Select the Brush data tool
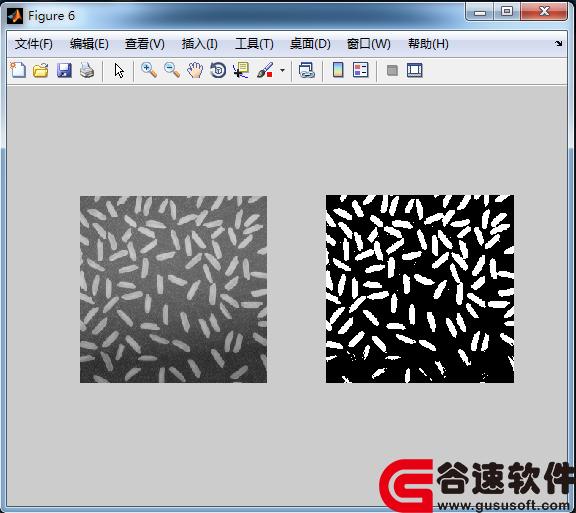 pos(265,70)
